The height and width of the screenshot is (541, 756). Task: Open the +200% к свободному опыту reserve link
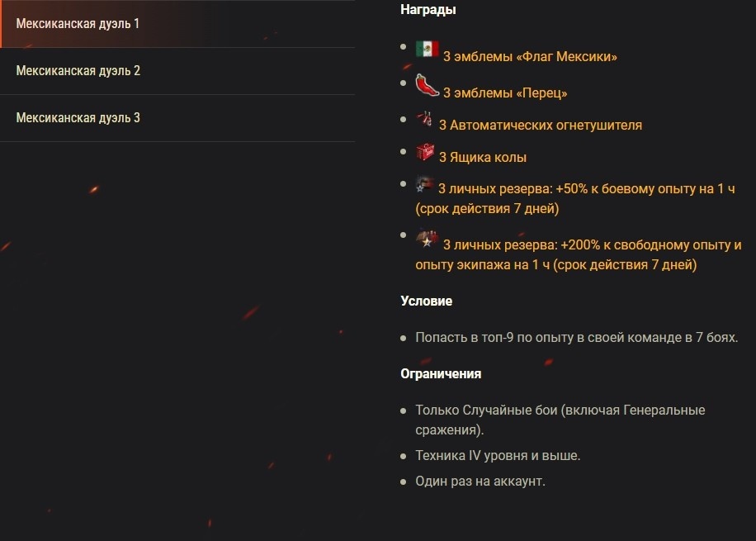[579, 255]
